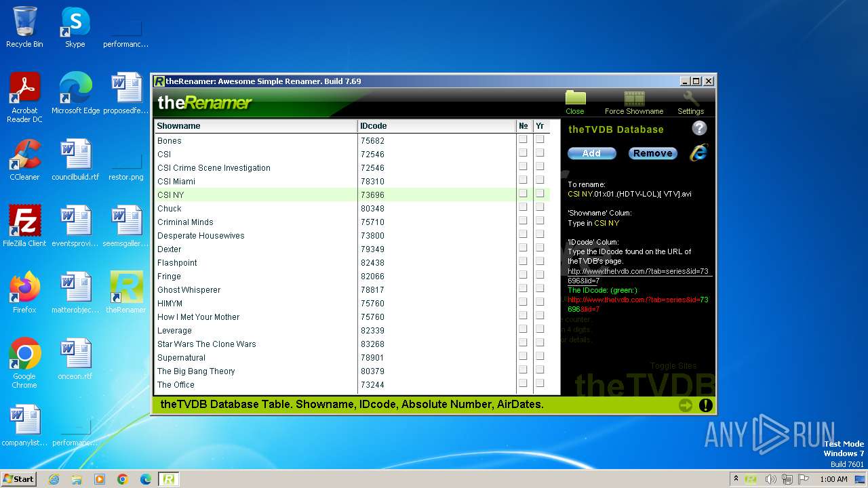Select The Big Bang Theory row
Viewport: 868px width, 488px height.
(x=352, y=371)
